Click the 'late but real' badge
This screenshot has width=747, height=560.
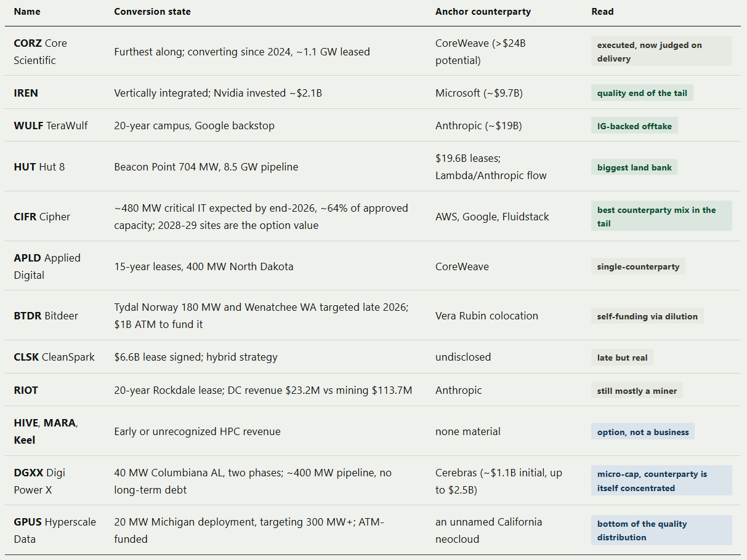pos(622,357)
